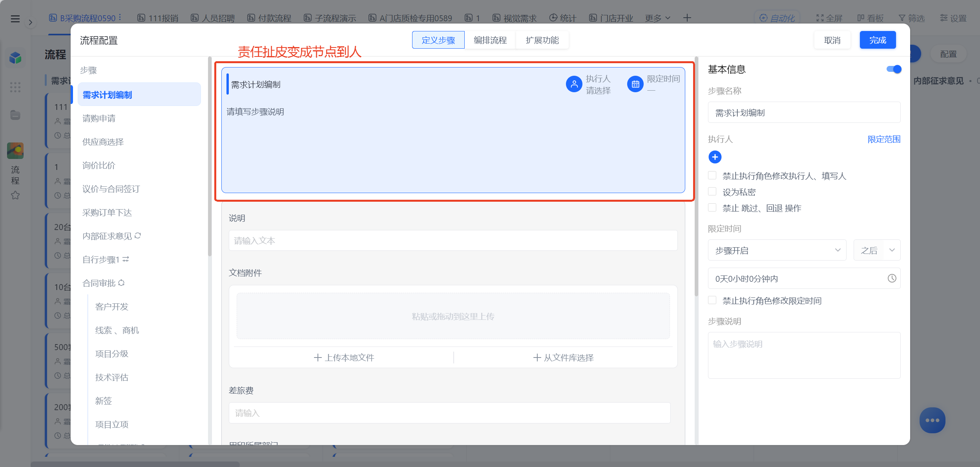
Task: Click the 取消 button
Action: tap(832, 40)
